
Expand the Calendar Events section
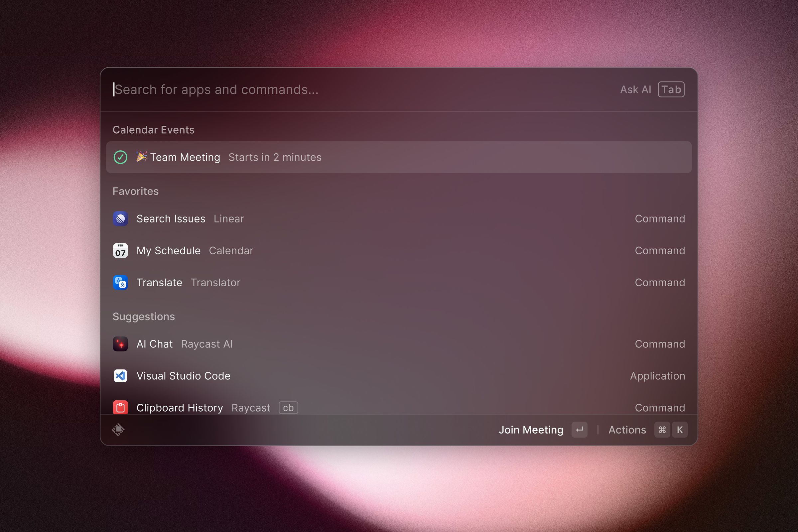point(154,129)
